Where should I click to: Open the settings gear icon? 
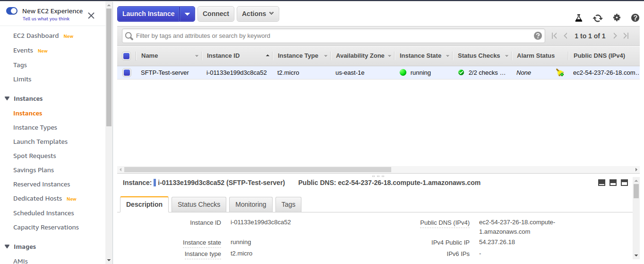coord(617,18)
